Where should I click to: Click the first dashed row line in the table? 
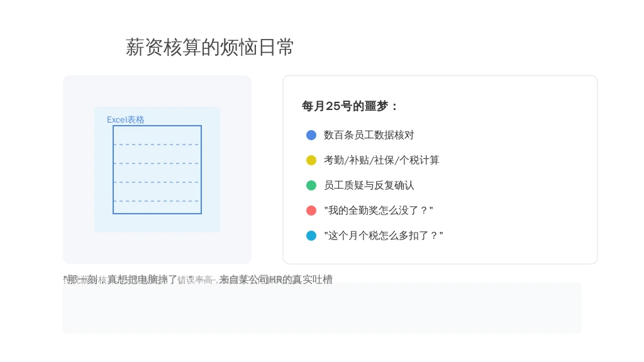tap(157, 145)
